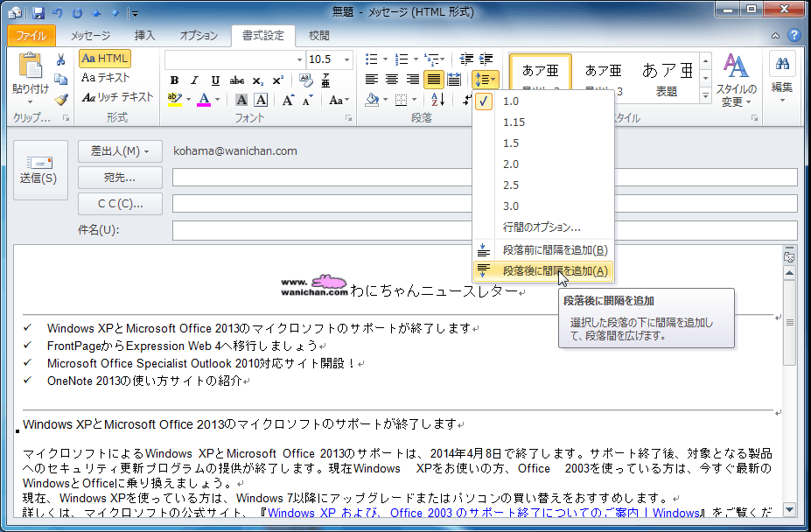Align text right
Image resolution: width=811 pixels, height=532 pixels.
(x=412, y=79)
